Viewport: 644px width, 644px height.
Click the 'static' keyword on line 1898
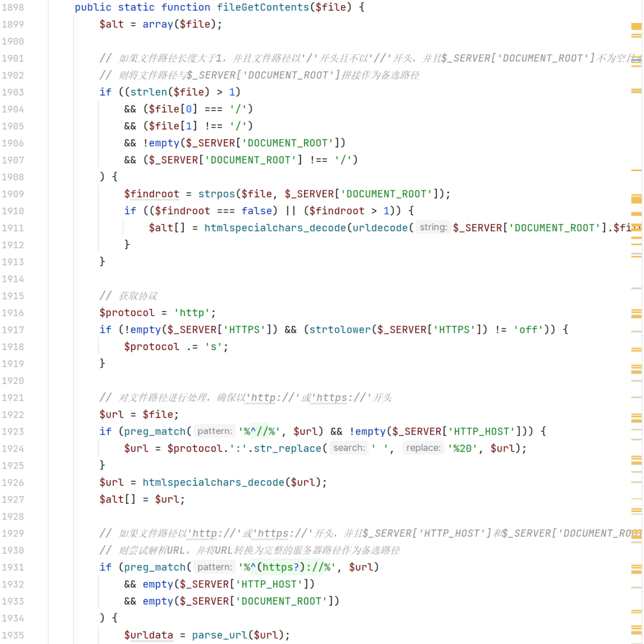coord(136,7)
